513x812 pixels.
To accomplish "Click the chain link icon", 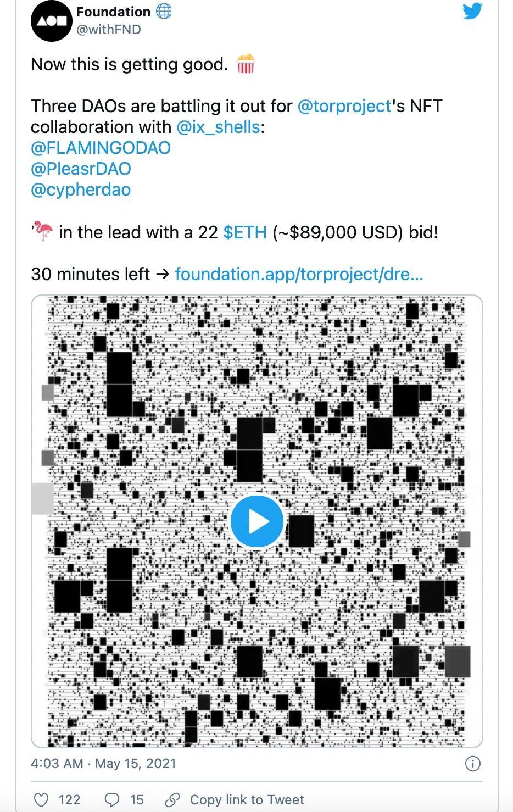I will pyautogui.click(x=172, y=799).
